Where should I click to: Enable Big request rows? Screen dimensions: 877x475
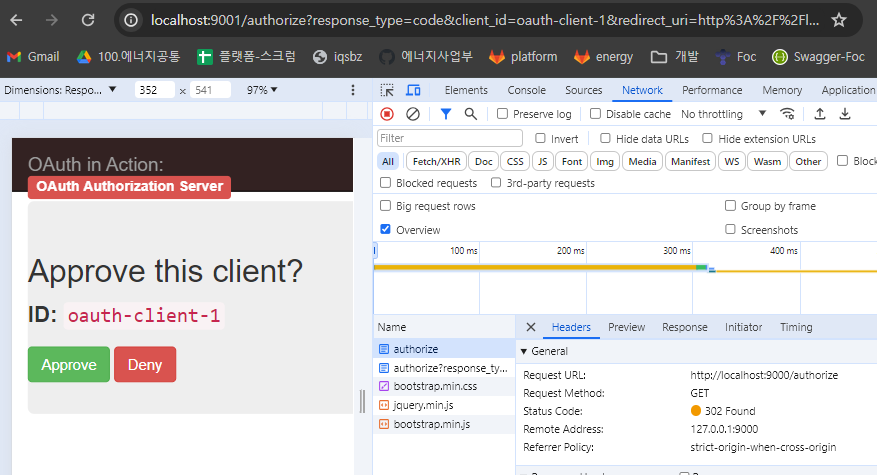click(385, 206)
